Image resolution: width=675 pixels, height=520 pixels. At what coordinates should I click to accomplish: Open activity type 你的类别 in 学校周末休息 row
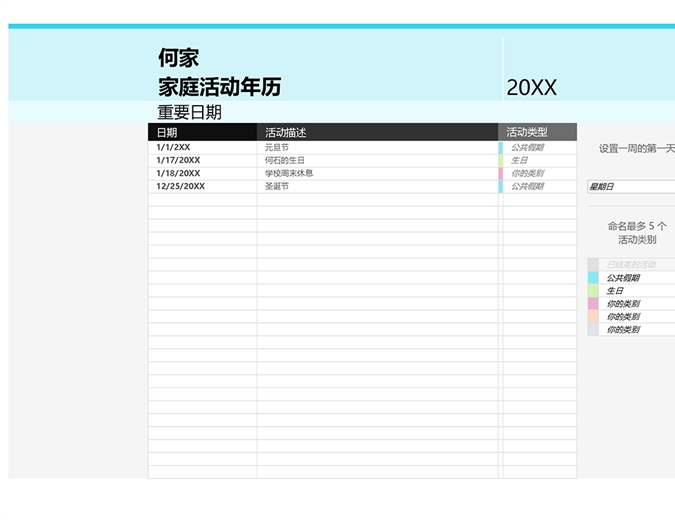click(540, 173)
